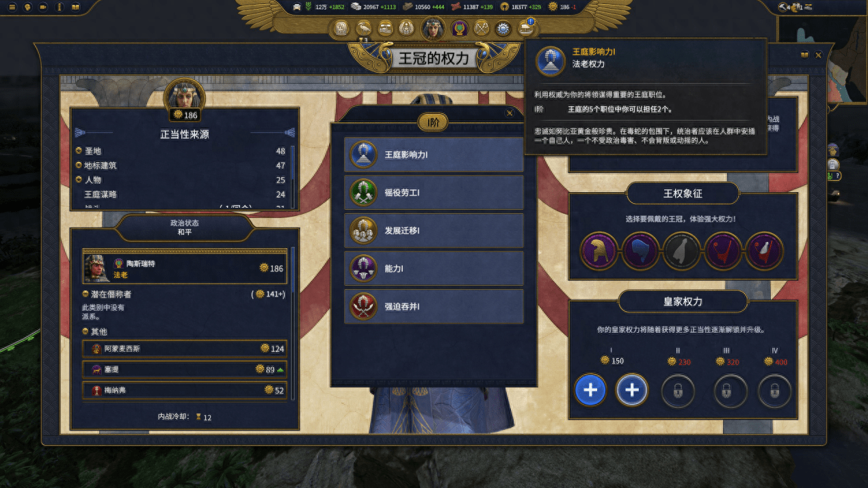Open the ibis bird icon in top bar
Image resolution: width=868 pixels, height=488 pixels.
pyautogui.click(x=364, y=28)
